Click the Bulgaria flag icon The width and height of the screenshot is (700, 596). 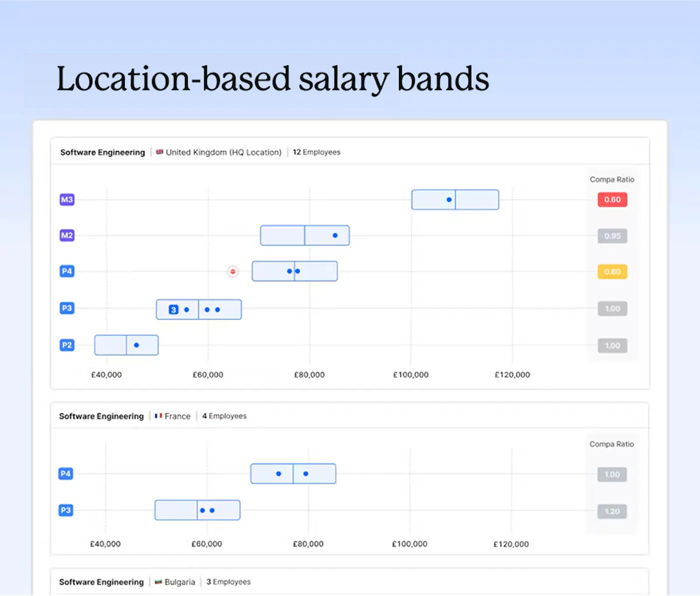tap(158, 582)
